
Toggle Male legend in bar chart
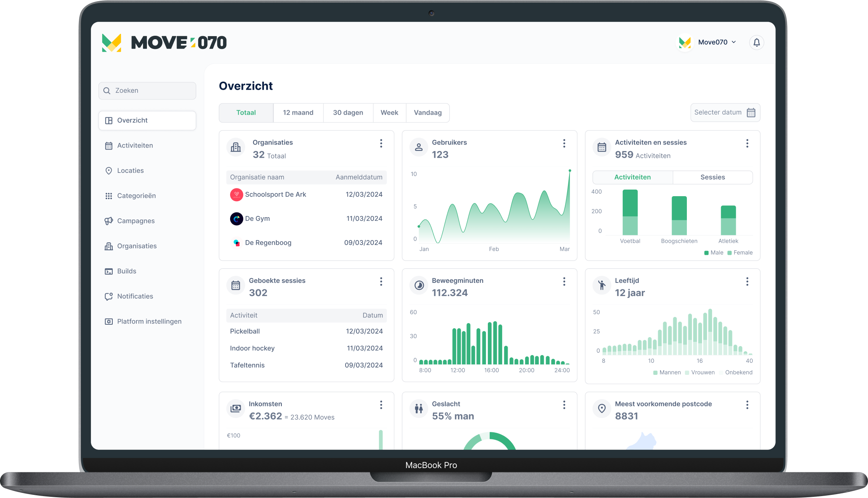click(x=713, y=253)
